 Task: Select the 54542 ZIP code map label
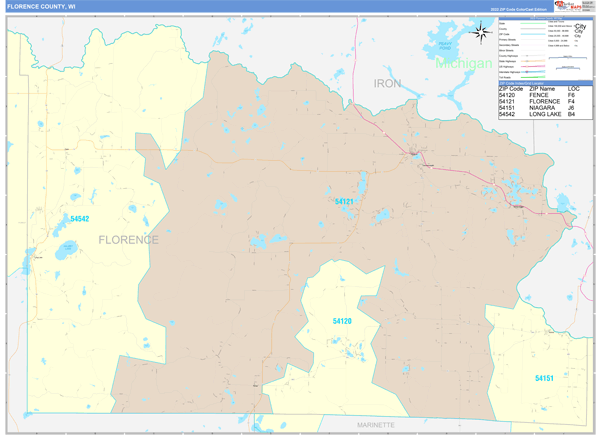[x=80, y=219]
